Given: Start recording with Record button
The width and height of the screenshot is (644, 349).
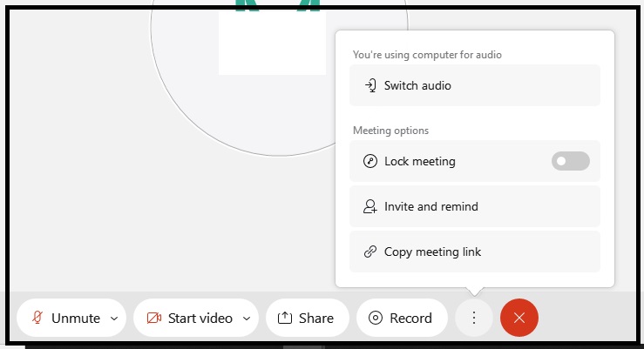Looking at the screenshot, I should (402, 318).
